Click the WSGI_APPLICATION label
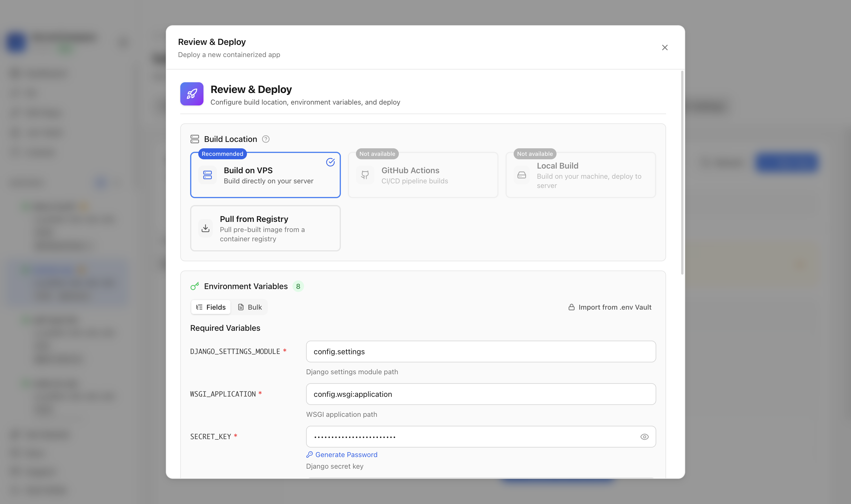 223,394
